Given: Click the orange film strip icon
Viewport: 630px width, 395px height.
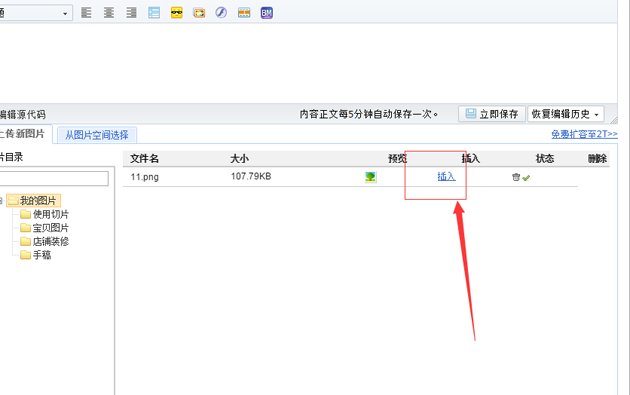Looking at the screenshot, I should [244, 13].
